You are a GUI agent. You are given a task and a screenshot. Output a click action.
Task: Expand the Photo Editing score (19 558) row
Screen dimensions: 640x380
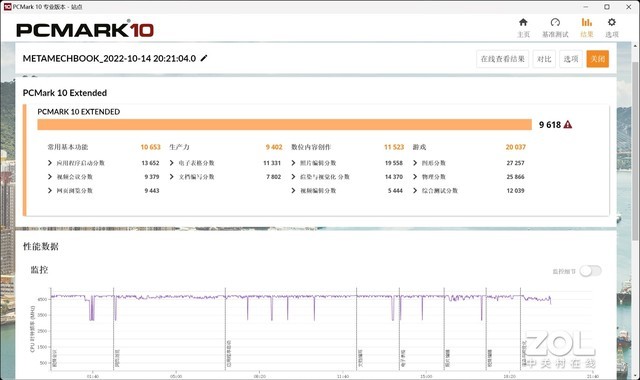pos(347,163)
